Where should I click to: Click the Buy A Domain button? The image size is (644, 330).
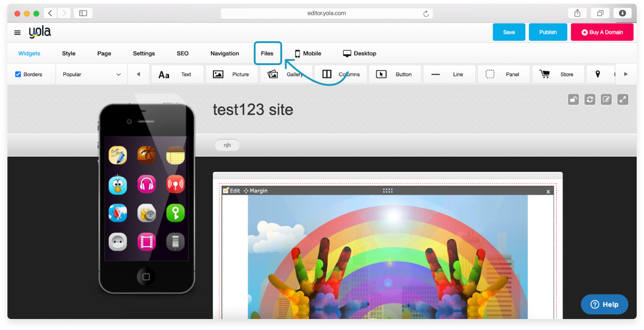click(x=602, y=33)
